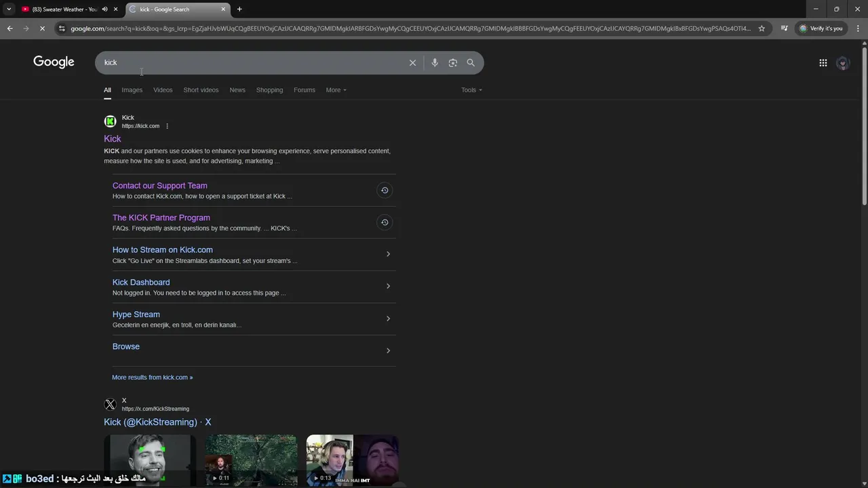The image size is (868, 488).
Task: Open Contact our Support Team link
Action: (x=160, y=186)
